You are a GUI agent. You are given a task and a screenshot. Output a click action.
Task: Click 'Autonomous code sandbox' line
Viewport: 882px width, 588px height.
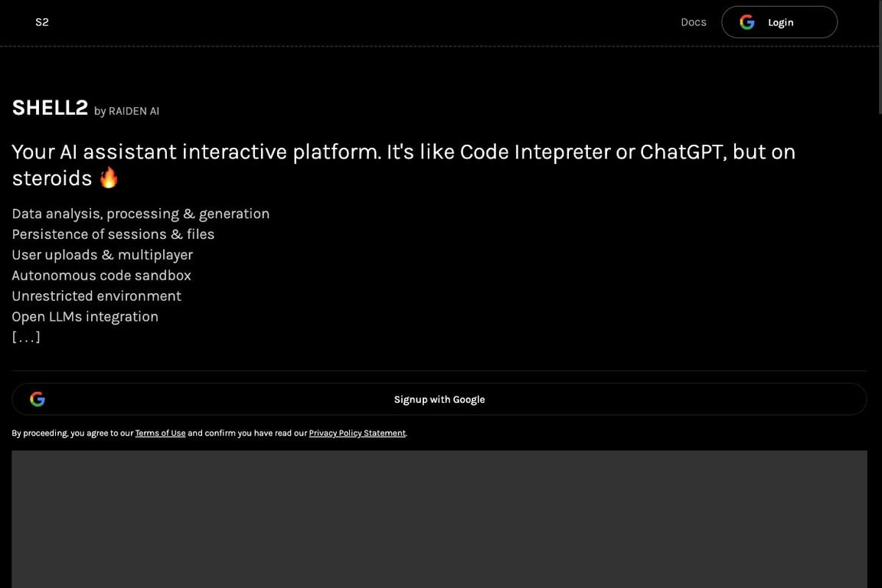coord(101,275)
